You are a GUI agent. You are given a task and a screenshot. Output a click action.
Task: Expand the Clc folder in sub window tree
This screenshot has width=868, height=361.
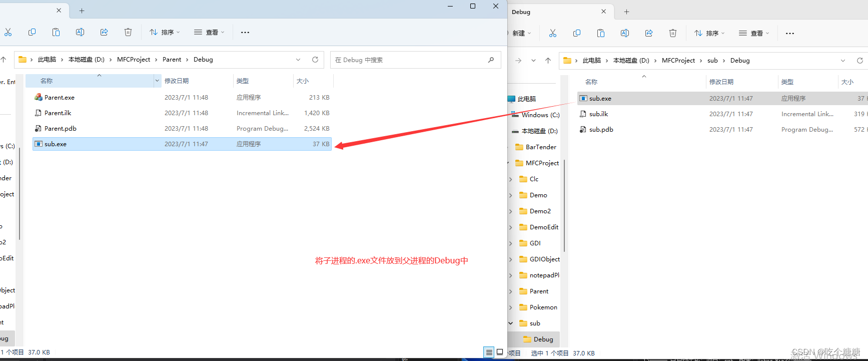tap(511, 179)
